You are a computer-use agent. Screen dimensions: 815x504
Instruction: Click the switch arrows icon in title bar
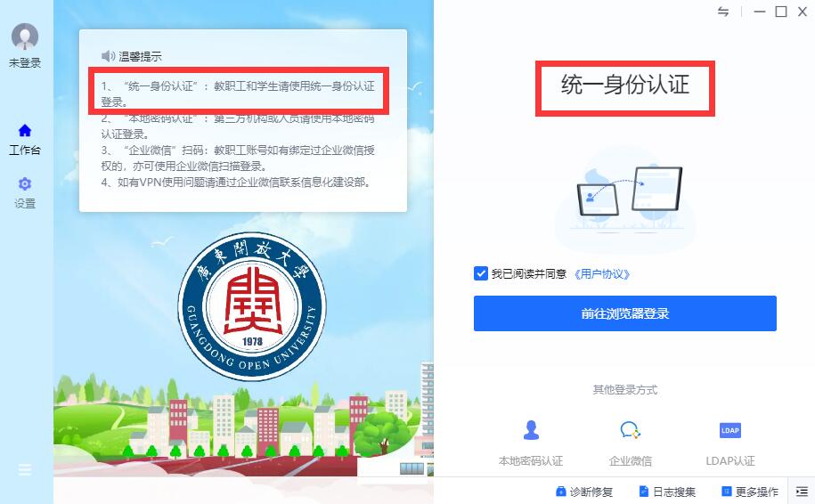click(x=723, y=12)
